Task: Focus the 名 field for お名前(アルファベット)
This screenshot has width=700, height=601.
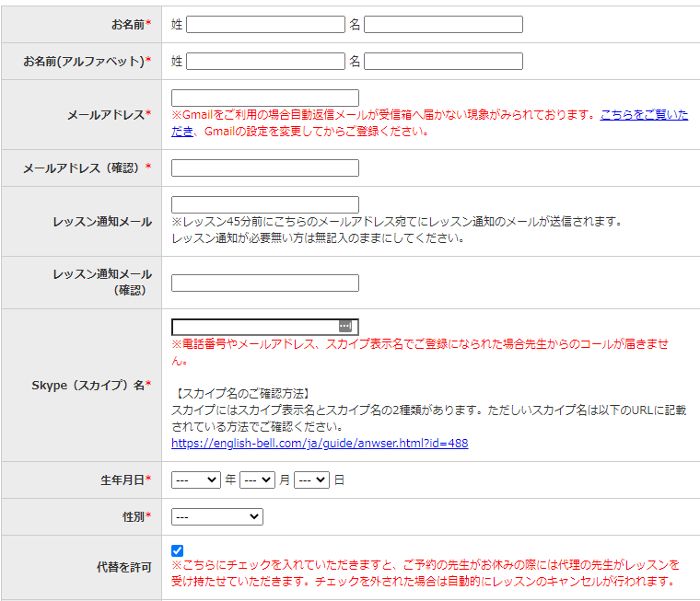Action: [443, 62]
